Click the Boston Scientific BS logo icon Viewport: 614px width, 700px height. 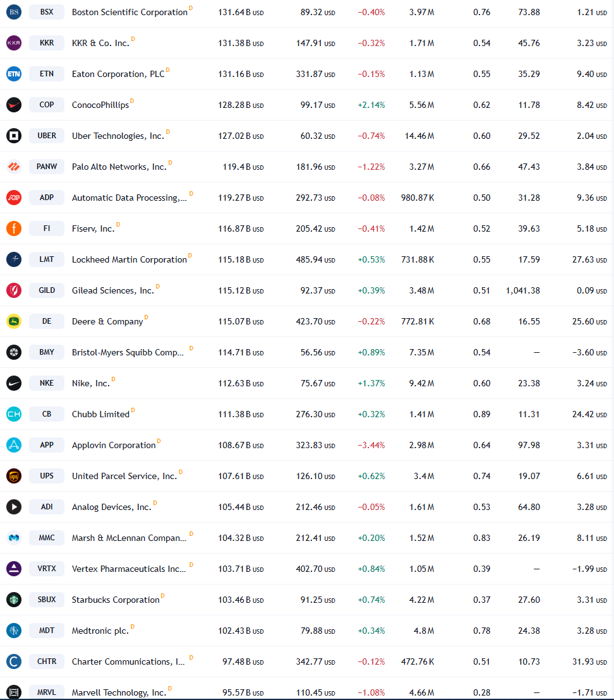(x=14, y=12)
